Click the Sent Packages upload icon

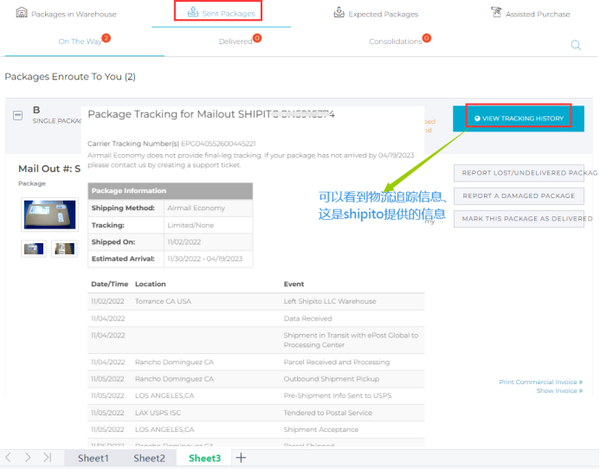pos(193,12)
